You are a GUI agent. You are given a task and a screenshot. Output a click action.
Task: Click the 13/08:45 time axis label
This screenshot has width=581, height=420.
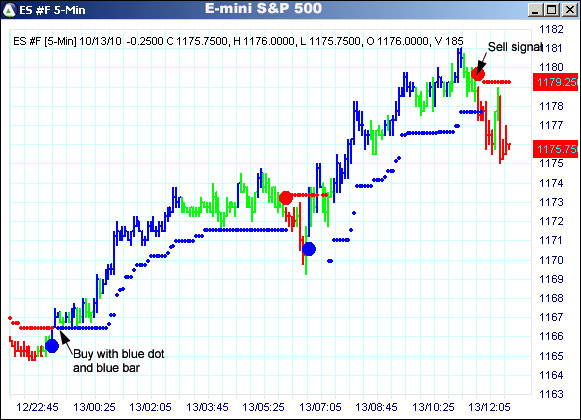pyautogui.click(x=376, y=407)
